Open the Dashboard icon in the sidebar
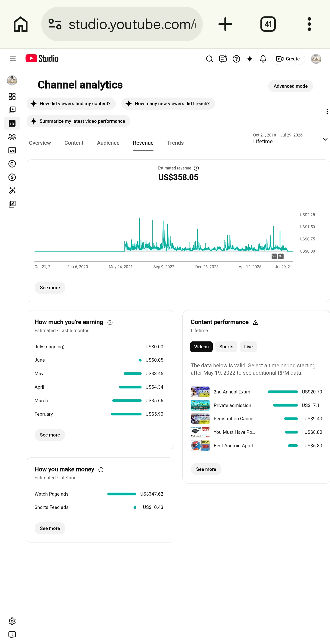The height and width of the screenshot is (644, 330). click(12, 96)
